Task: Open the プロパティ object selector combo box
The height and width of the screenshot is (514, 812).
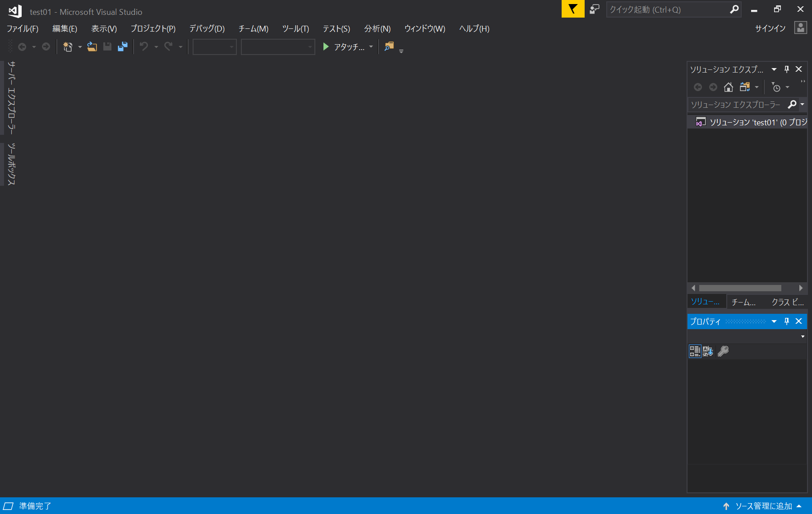Action: (x=747, y=336)
